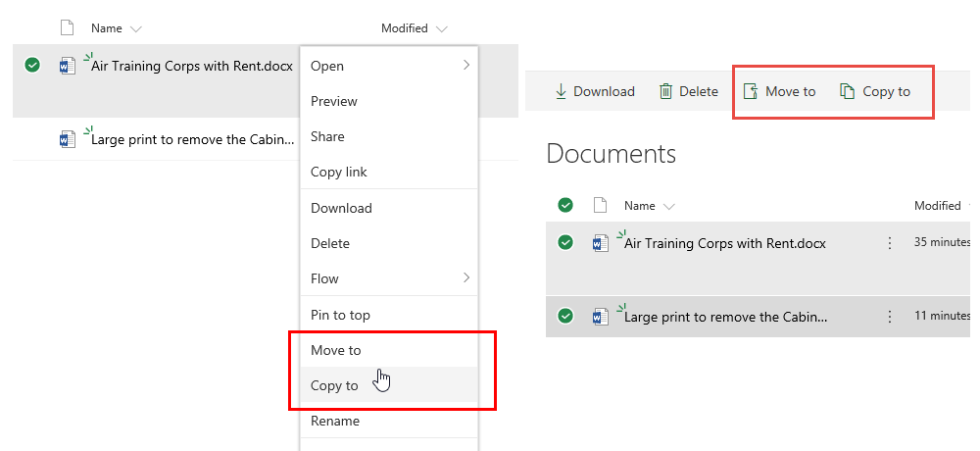Click Share in the context menu
The image size is (980, 451).
327,136
